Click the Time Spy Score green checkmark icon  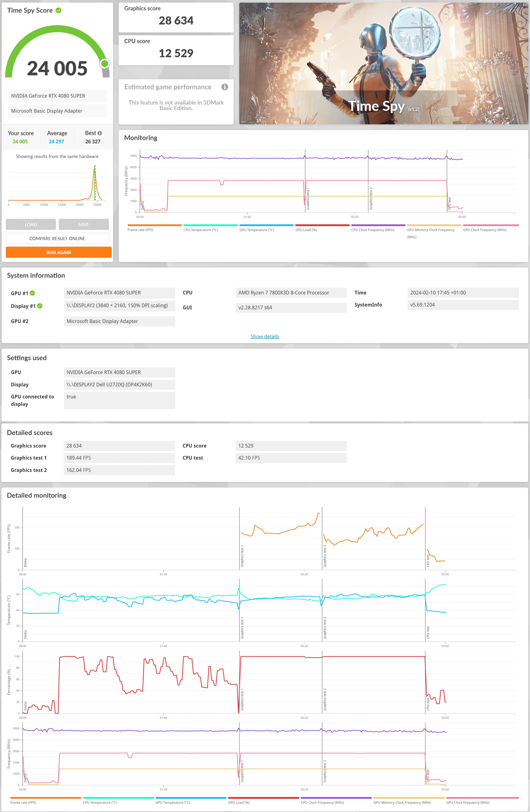(58, 10)
